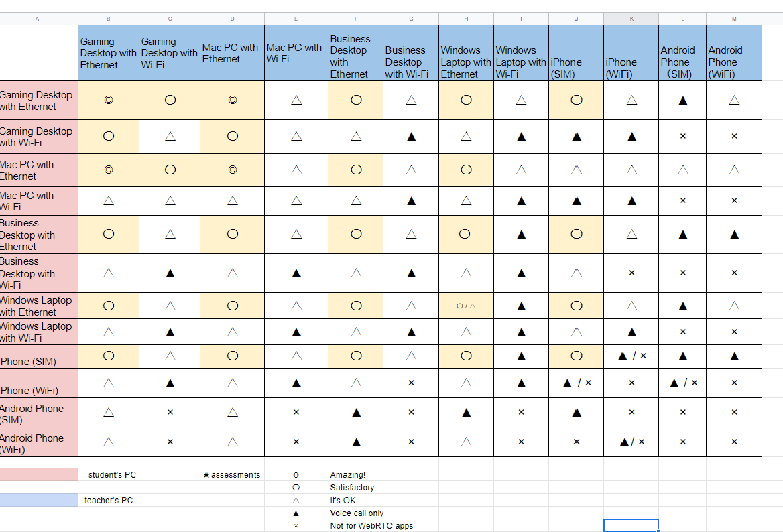Select the ▲ cell in Gaming Desktop with Ethernet row
This screenshot has height=532, width=783.
pyautogui.click(x=682, y=101)
